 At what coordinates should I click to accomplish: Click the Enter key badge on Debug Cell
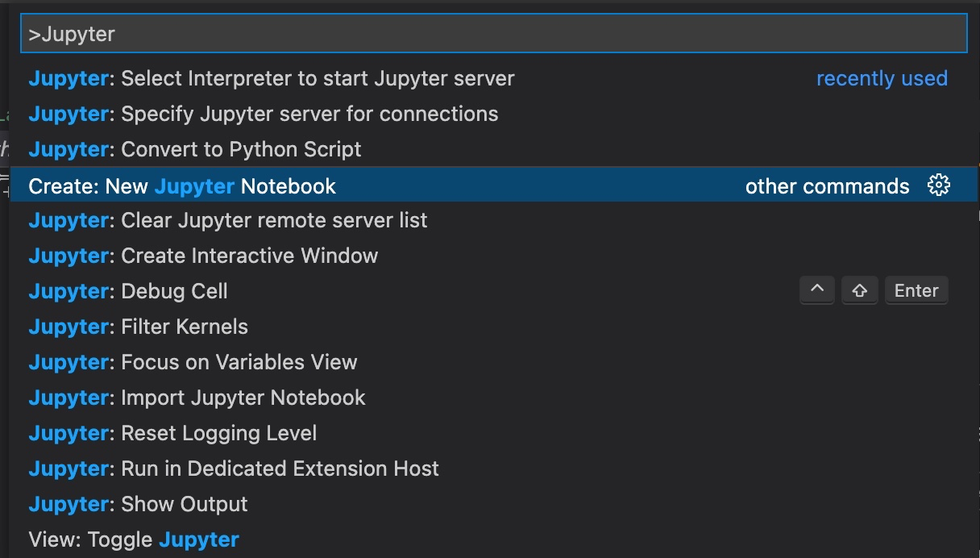916,290
